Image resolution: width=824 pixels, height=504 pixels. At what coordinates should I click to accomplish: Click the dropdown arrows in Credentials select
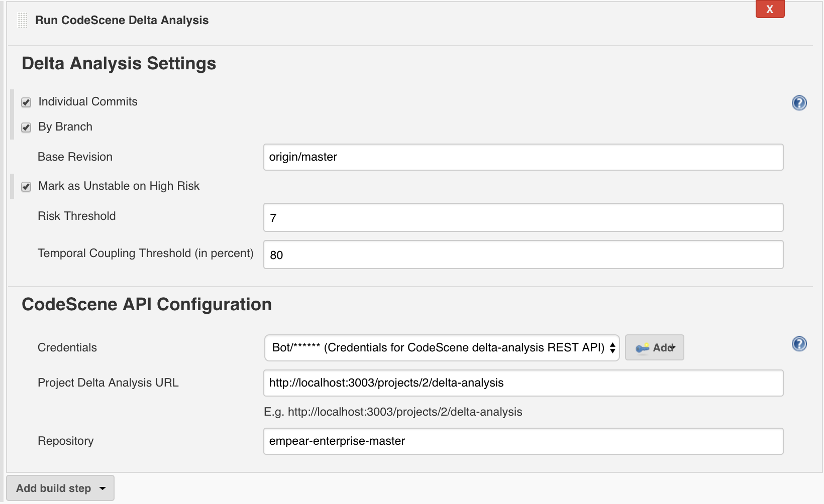pyautogui.click(x=612, y=348)
